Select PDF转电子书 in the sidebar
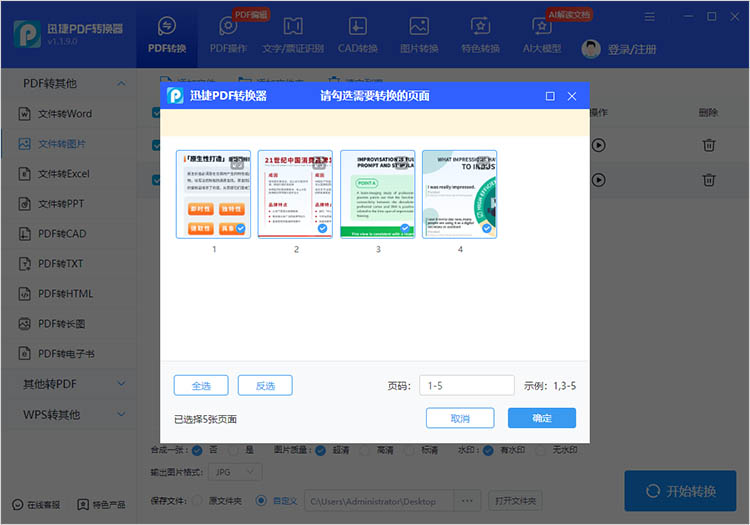This screenshot has width=750, height=525. [x=69, y=354]
